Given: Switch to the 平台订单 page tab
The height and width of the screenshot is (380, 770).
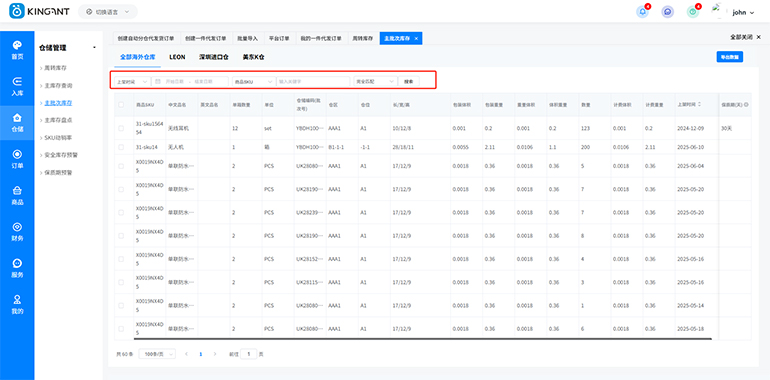Looking at the screenshot, I should click(x=279, y=38).
